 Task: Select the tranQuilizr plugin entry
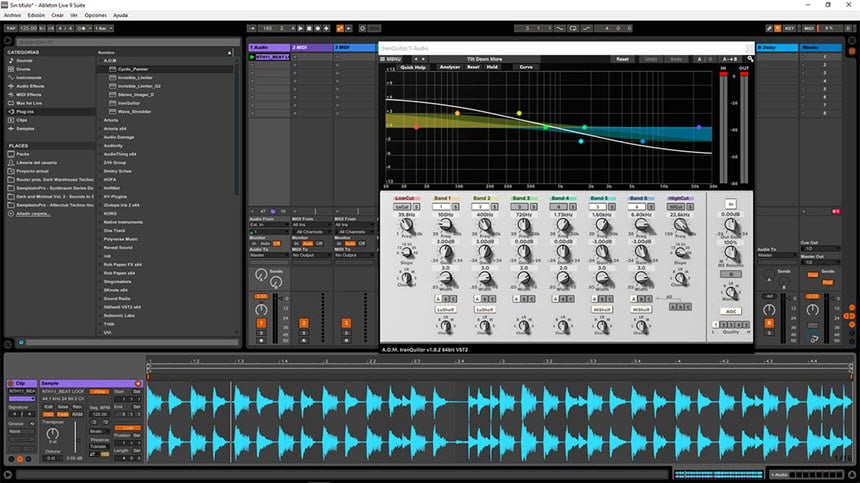129,103
